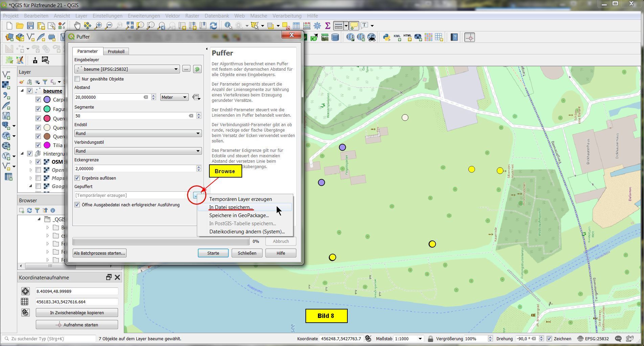Enable the 'Nur gewählte Objekte' checkbox
The image size is (644, 346).
[x=77, y=79]
